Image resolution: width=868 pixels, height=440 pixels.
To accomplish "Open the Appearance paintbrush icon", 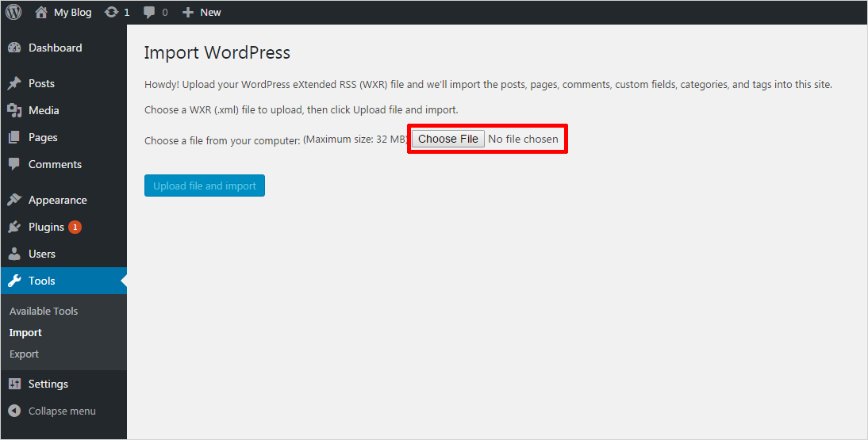I will point(14,200).
